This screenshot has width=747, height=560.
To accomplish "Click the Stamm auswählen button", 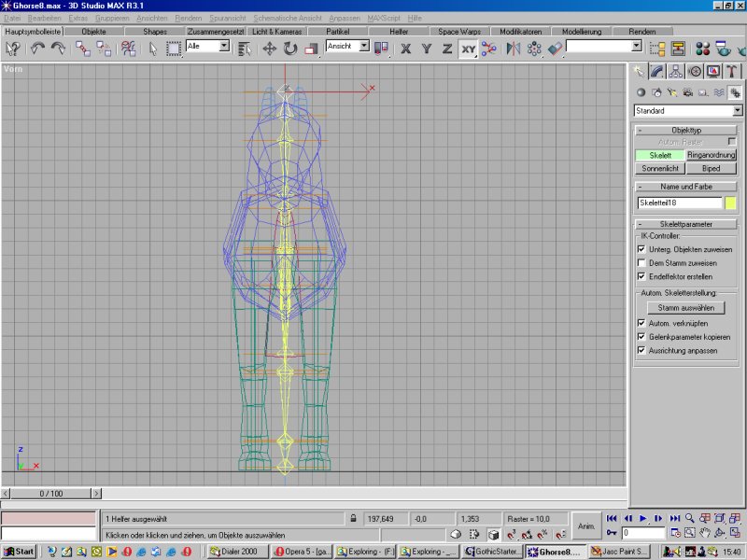I will [x=686, y=307].
